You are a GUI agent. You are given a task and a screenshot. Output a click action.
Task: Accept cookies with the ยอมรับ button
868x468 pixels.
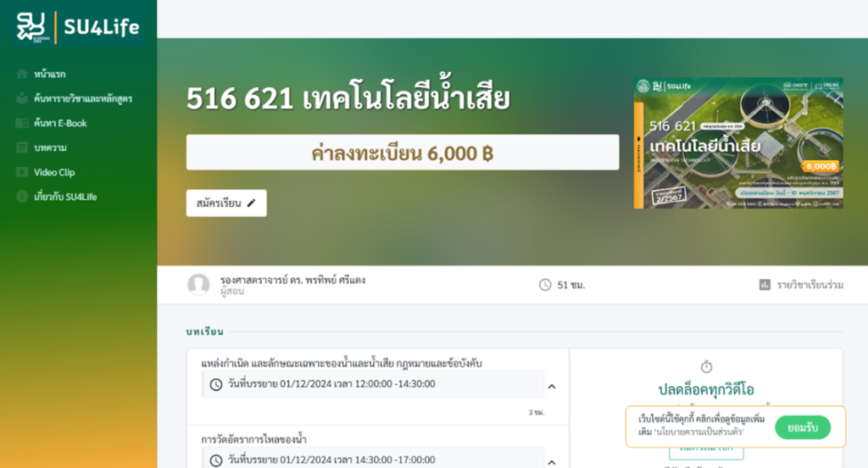[x=803, y=427]
